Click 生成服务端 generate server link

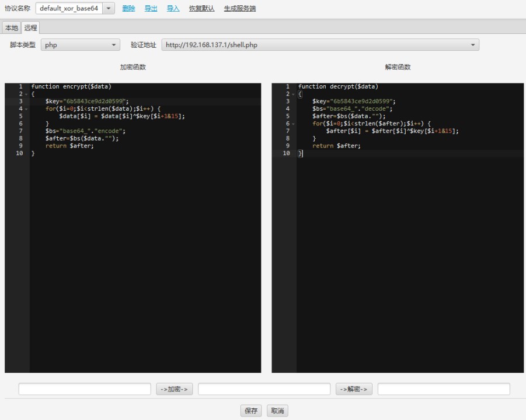coord(240,8)
